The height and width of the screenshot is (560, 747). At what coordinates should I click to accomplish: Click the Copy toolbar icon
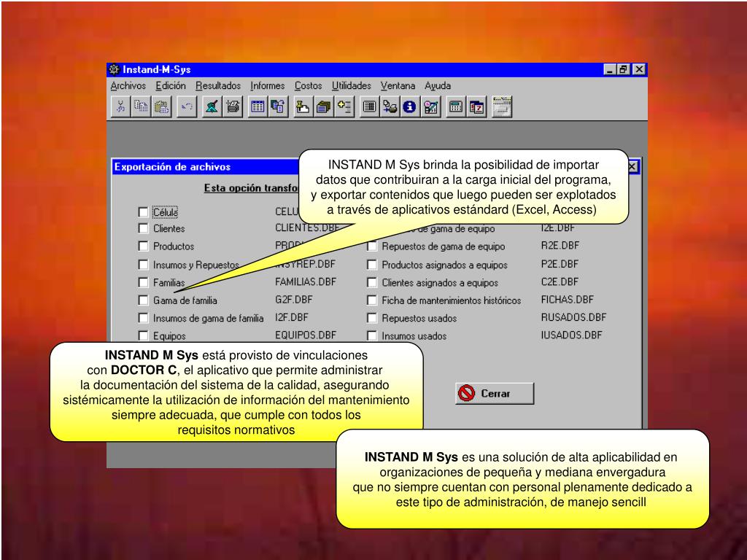point(141,106)
